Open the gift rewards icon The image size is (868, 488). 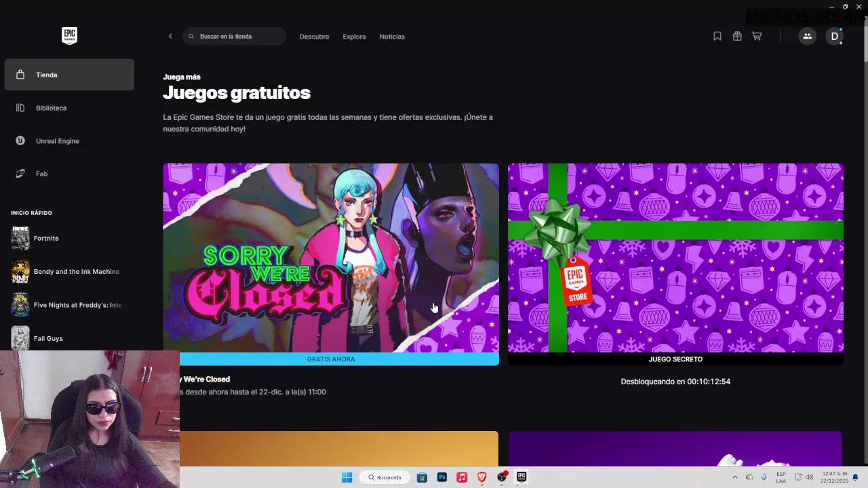[737, 37]
